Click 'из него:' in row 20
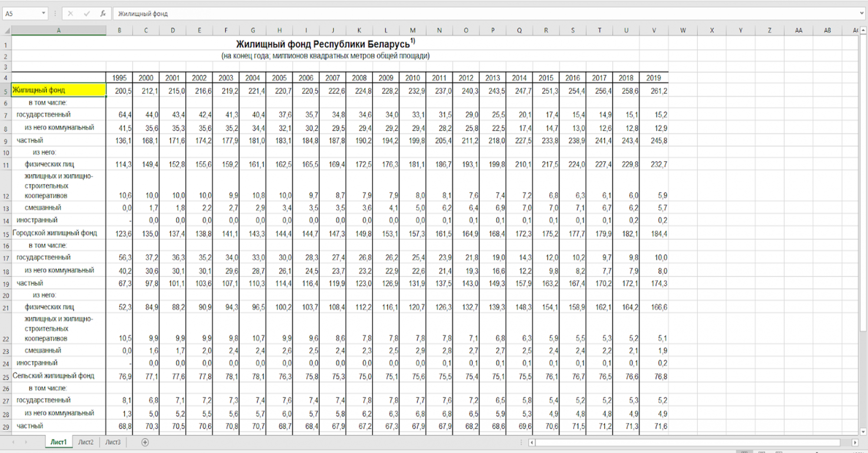This screenshot has height=453, width=868. tap(44, 295)
